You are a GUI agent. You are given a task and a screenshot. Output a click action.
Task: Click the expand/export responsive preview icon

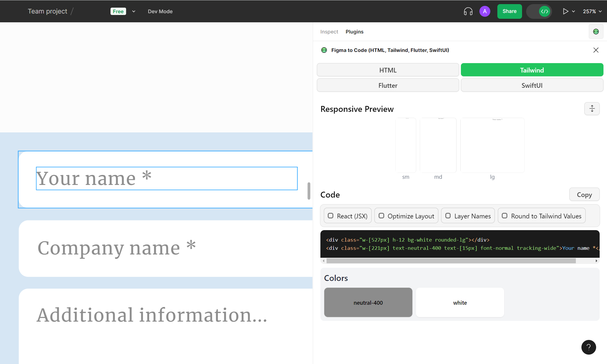[x=592, y=109]
